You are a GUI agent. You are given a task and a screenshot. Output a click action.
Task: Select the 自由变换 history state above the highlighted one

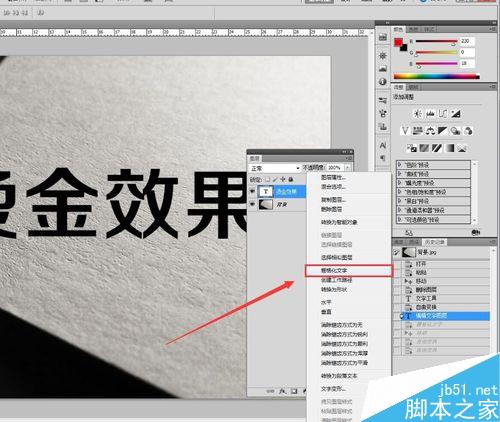446,307
